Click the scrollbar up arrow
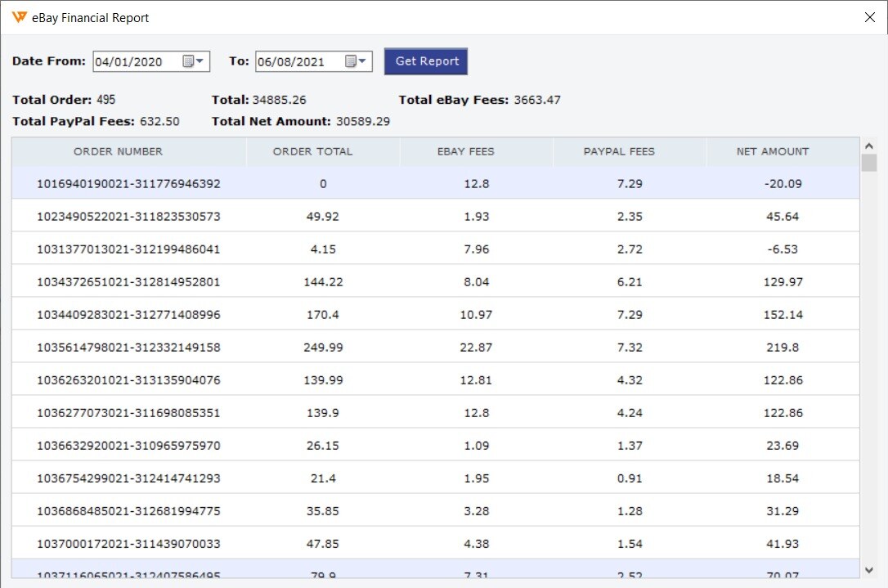The width and height of the screenshot is (888, 588). tap(868, 146)
